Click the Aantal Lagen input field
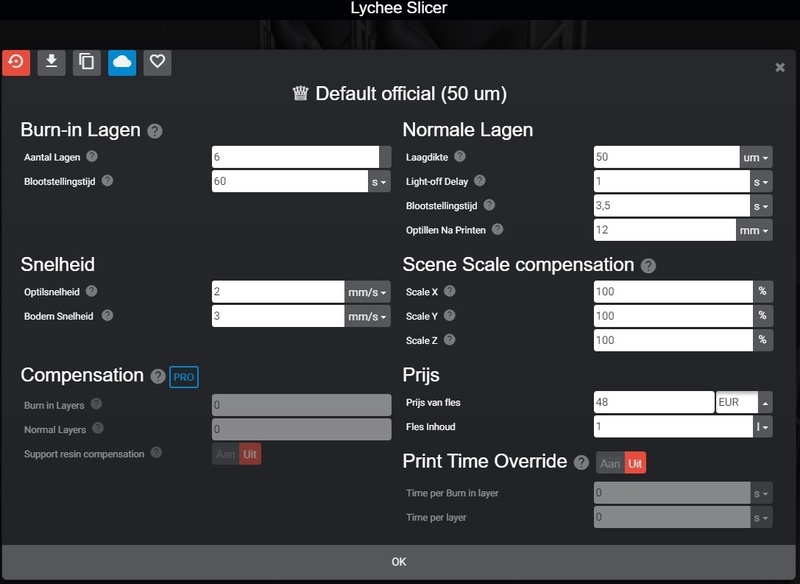This screenshot has height=584, width=800. pos(295,157)
